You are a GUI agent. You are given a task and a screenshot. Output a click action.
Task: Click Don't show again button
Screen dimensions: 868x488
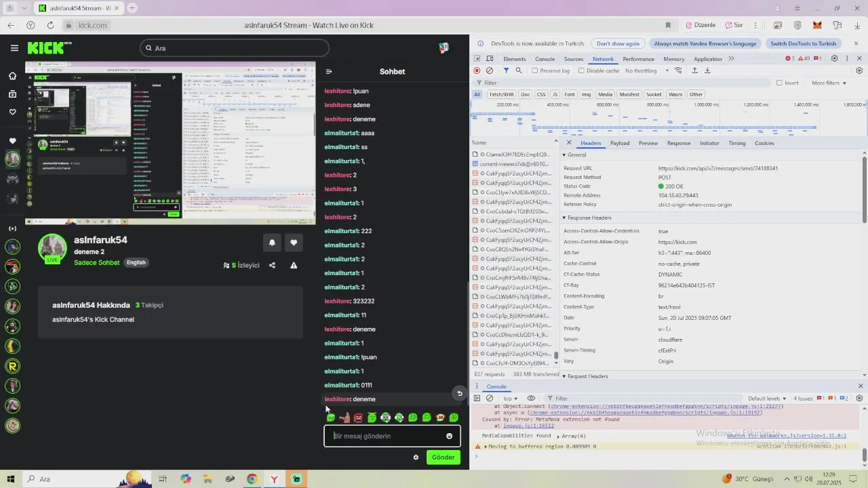pyautogui.click(x=618, y=43)
